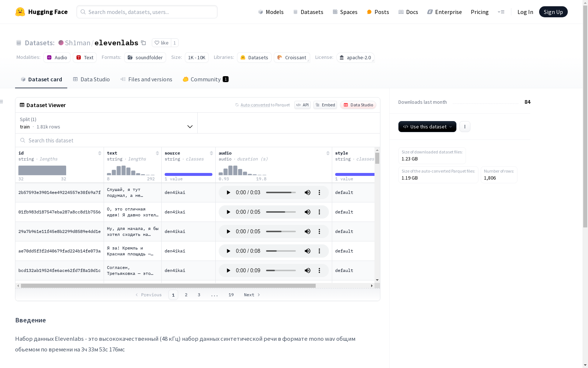588x368 pixels.
Task: Play audio for row 29a7b961
Action: coord(228,231)
